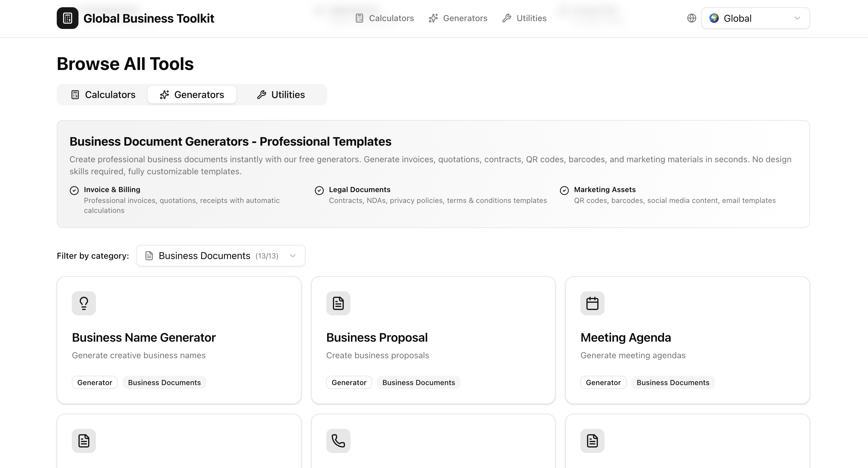Image resolution: width=868 pixels, height=468 pixels.
Task: Click the Global Business Toolkit logo icon
Action: point(67,18)
